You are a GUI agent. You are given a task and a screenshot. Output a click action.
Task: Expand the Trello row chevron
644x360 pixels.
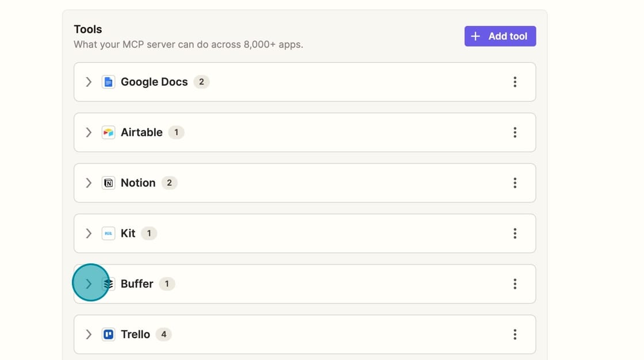89,335
